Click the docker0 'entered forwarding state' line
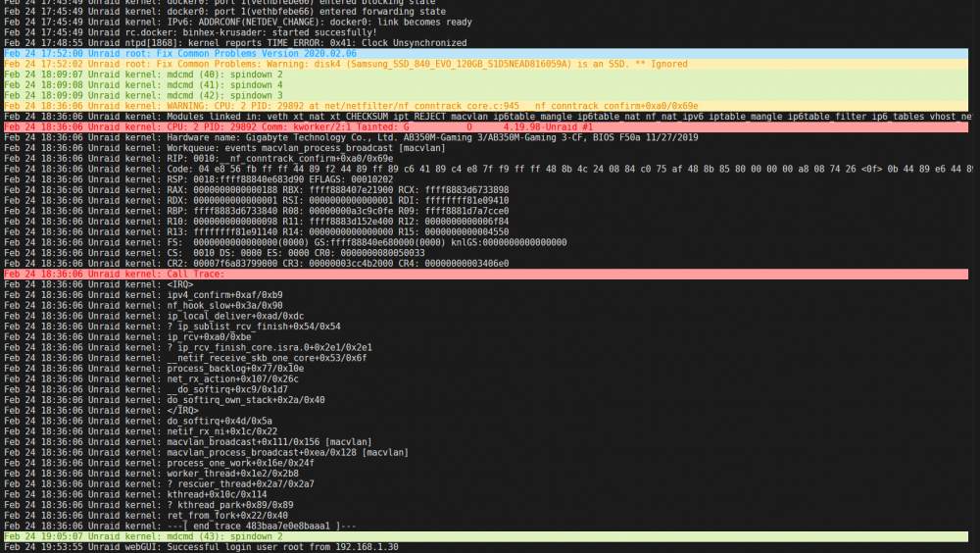 [x=225, y=11]
